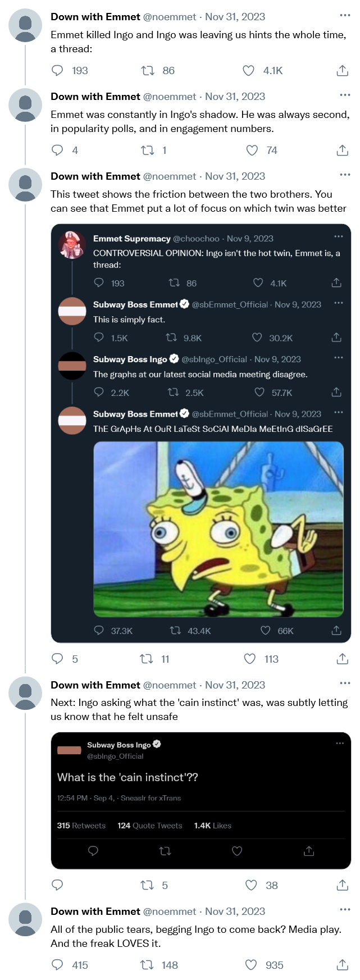Open the quoted 'cain instinct' tweet from Ingo
Viewport: 360px width, 980px height.
pos(200,777)
